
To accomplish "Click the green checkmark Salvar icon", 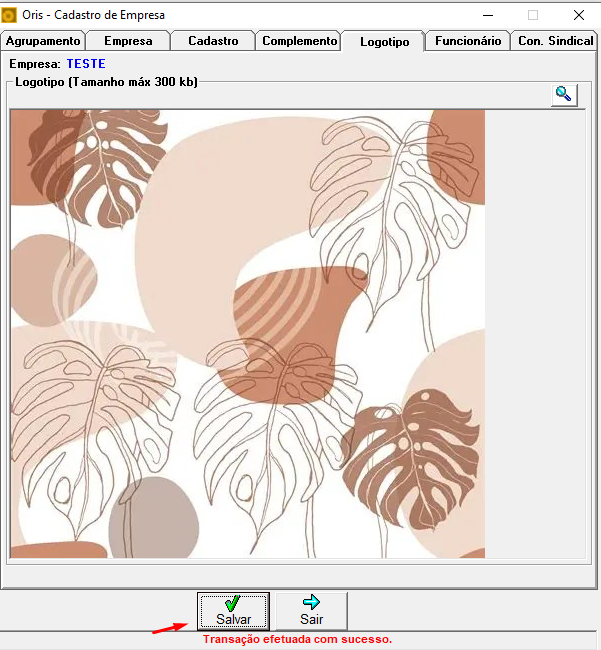I will point(233,603).
